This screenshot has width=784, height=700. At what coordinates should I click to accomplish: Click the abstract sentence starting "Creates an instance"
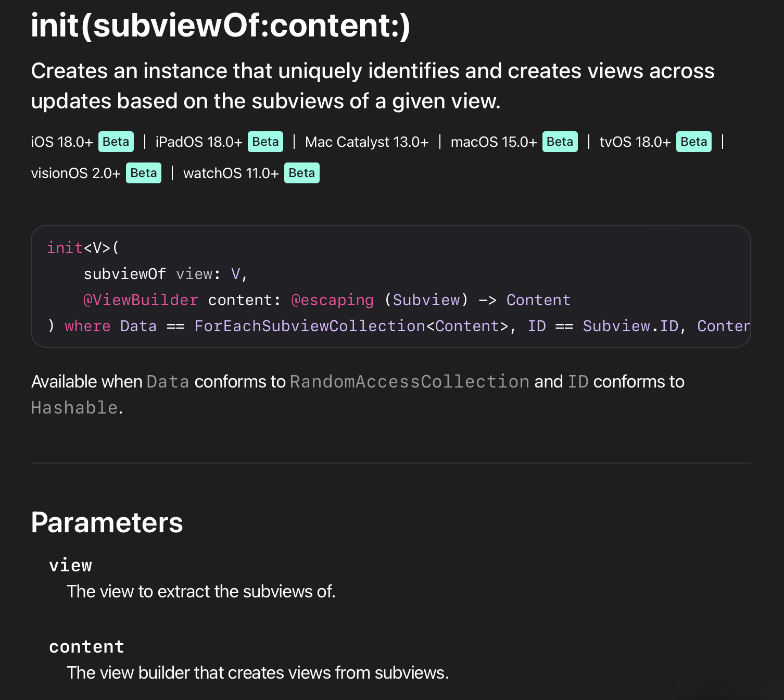373,86
